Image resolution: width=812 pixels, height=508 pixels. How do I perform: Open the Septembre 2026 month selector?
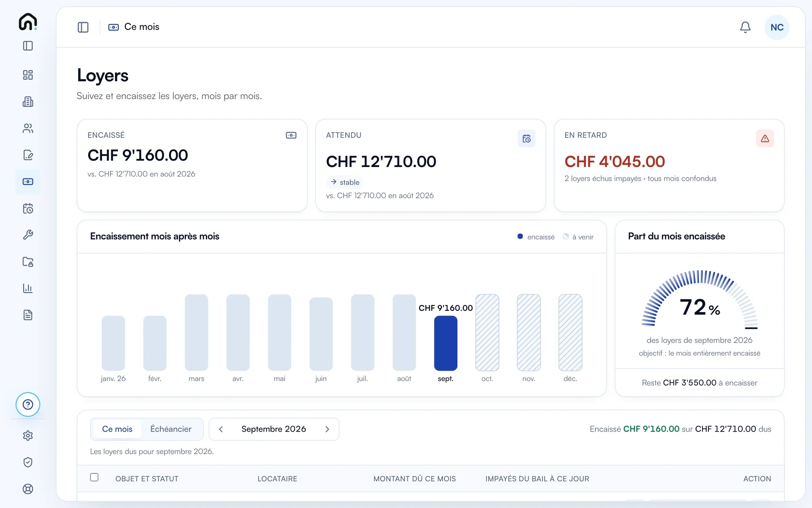click(x=274, y=429)
